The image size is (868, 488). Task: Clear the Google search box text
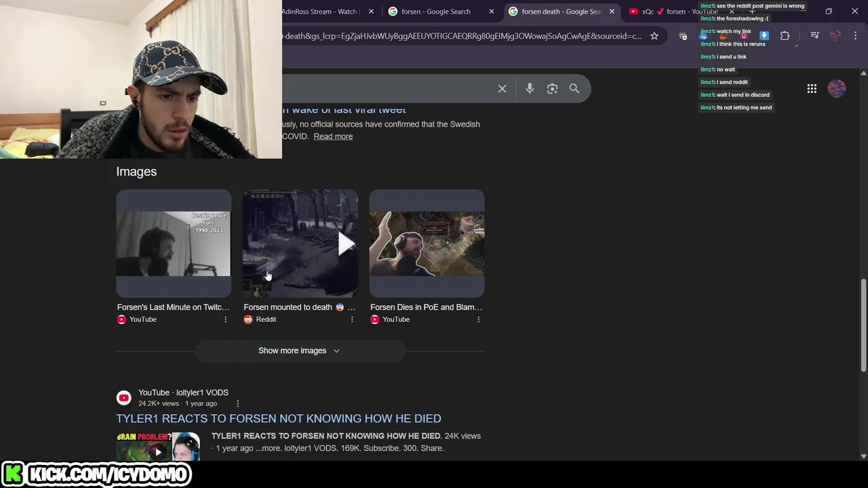pyautogui.click(x=502, y=89)
